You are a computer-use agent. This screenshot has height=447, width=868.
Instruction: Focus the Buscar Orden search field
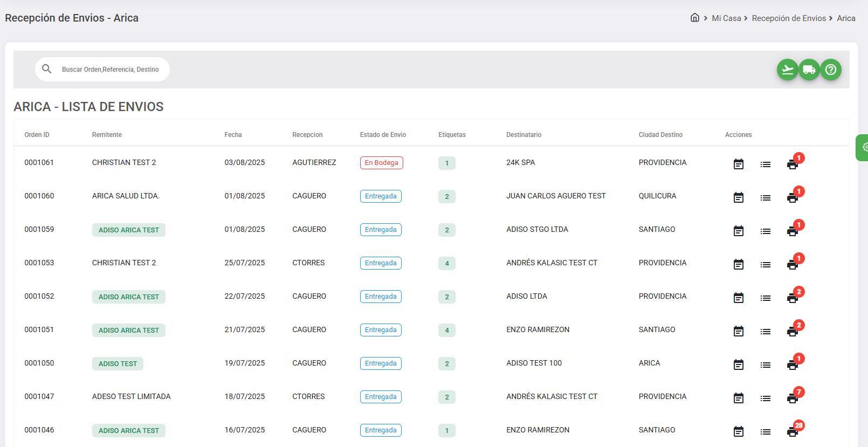[111, 70]
